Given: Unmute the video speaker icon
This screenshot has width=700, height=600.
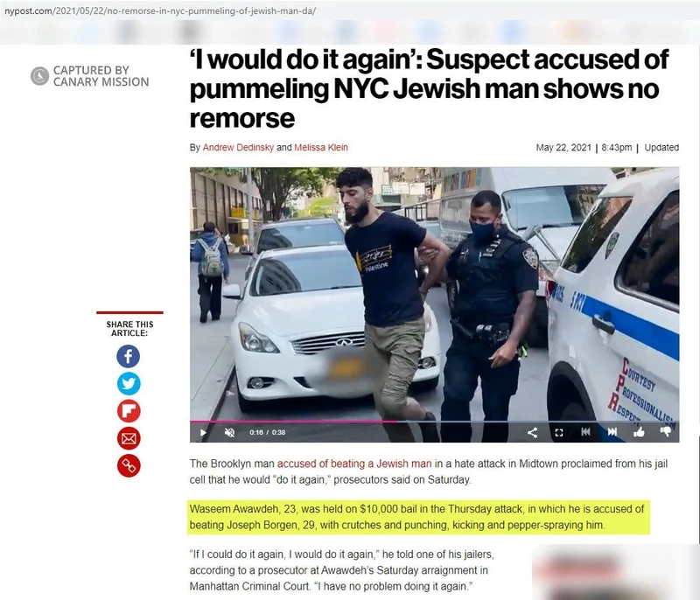Looking at the screenshot, I should point(229,432).
